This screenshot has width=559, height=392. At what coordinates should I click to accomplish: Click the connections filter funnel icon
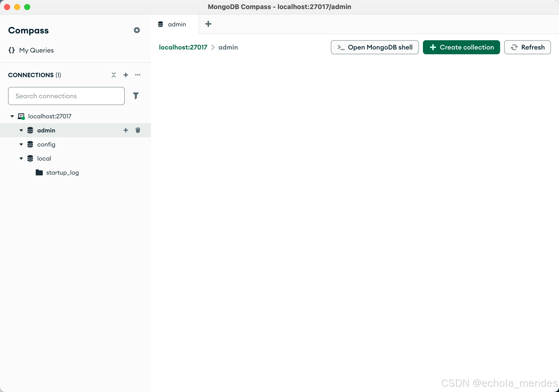pyautogui.click(x=136, y=96)
